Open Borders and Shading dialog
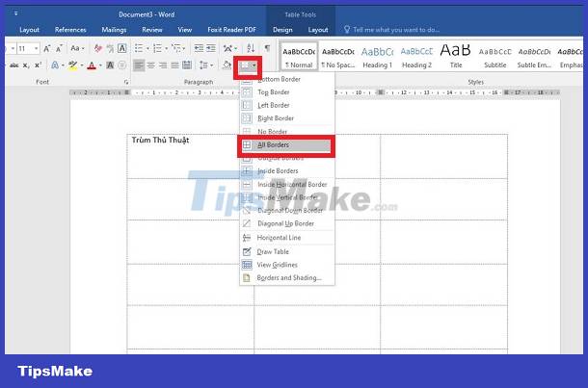 click(287, 278)
